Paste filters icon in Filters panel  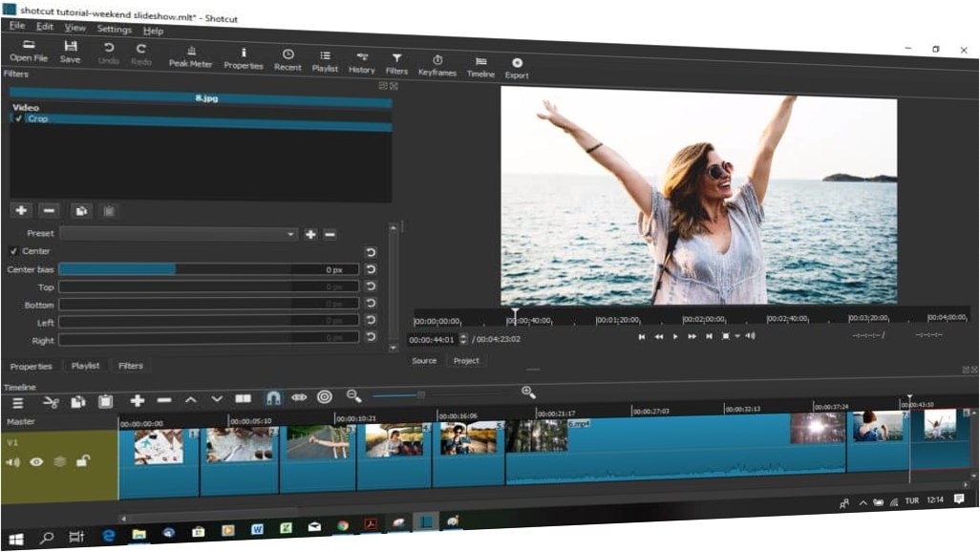coord(109,211)
